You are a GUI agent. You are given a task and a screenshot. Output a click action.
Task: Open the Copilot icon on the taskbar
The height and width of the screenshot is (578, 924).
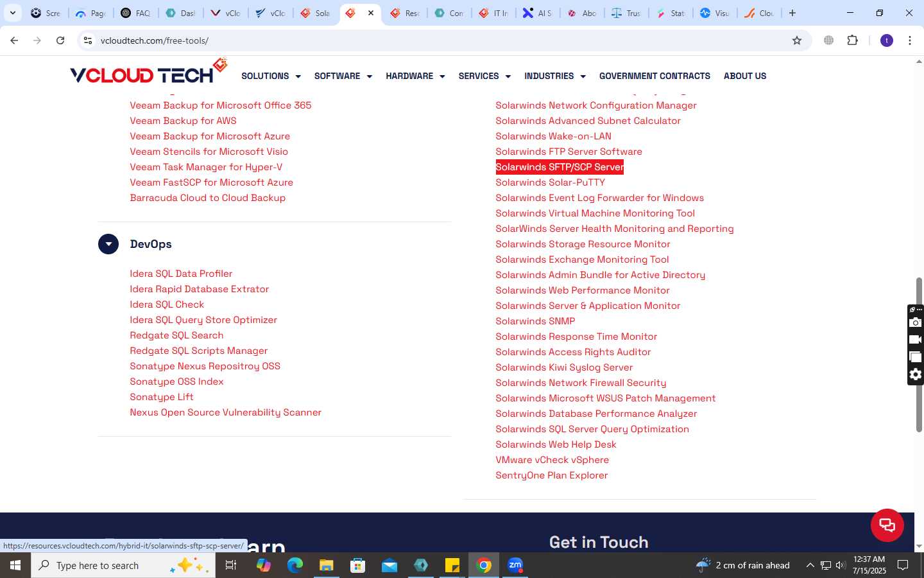click(264, 565)
